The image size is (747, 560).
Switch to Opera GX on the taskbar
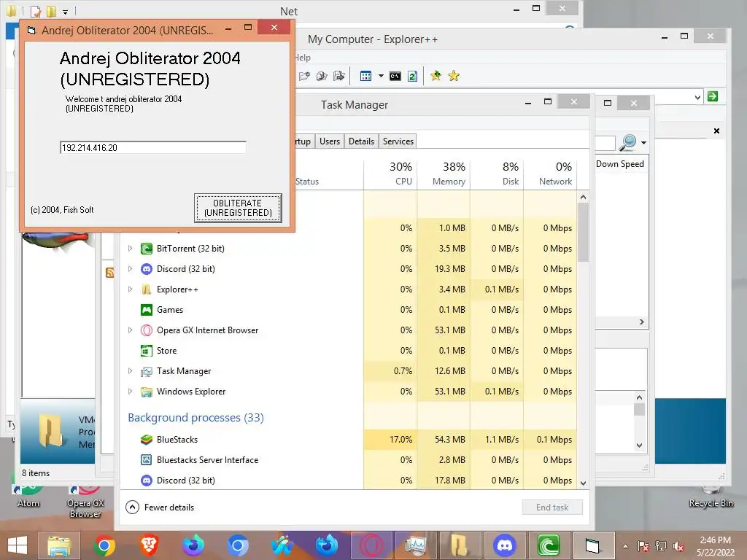pyautogui.click(x=371, y=545)
